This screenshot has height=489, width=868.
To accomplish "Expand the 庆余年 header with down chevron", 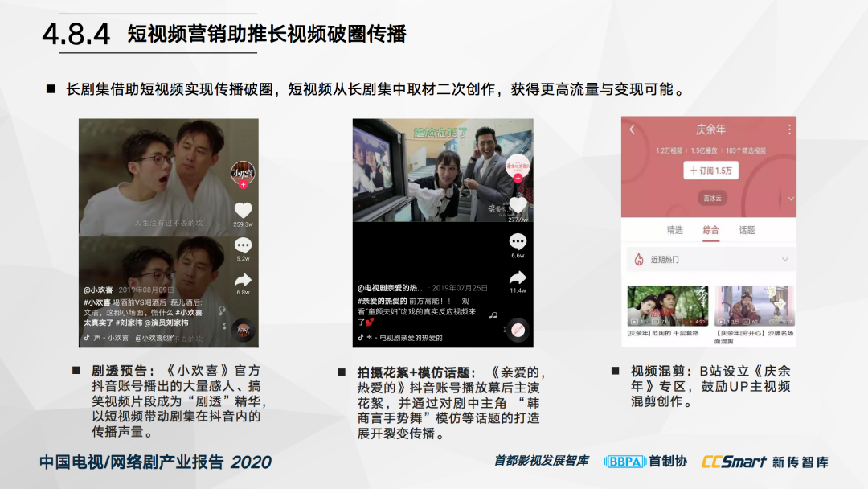I will click(x=791, y=198).
